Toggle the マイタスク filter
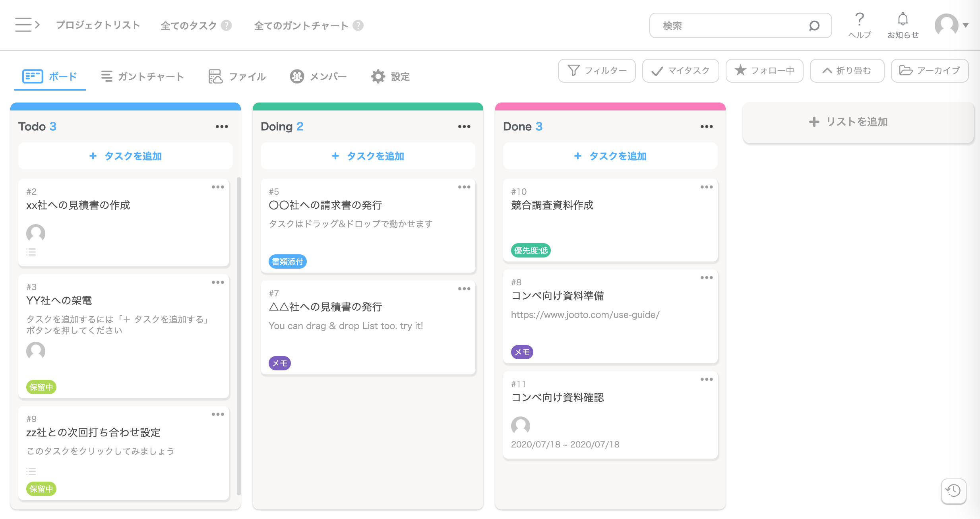Image resolution: width=980 pixels, height=519 pixels. coord(680,71)
